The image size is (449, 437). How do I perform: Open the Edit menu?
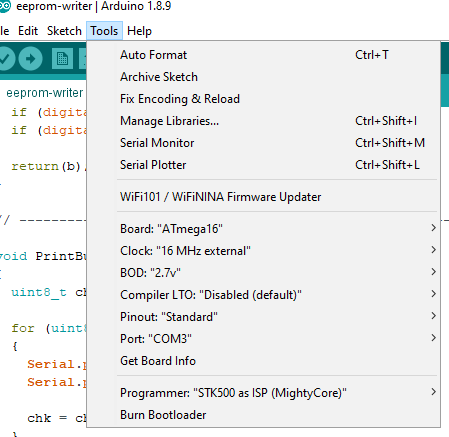point(28,31)
